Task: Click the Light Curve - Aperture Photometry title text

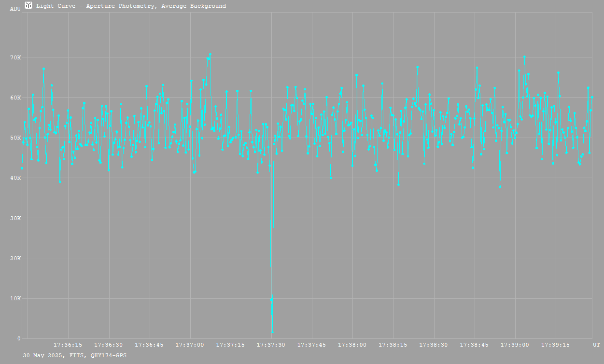Action: [x=131, y=6]
